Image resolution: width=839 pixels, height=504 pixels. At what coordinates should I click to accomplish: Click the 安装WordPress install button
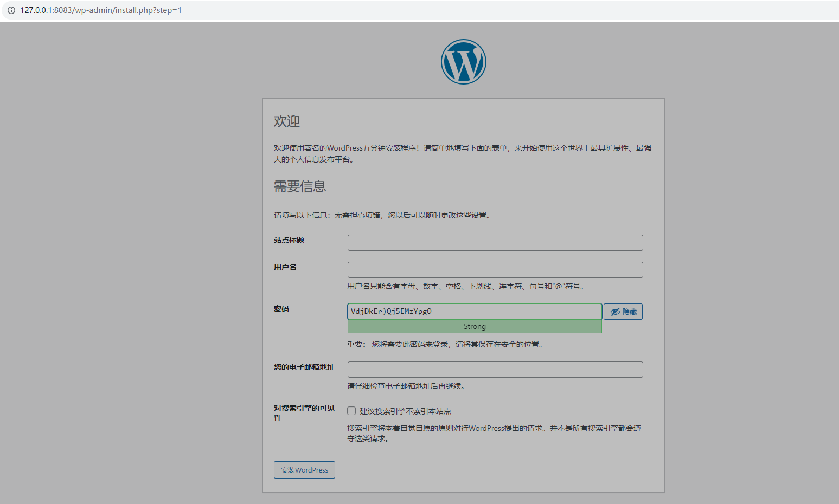pos(304,470)
